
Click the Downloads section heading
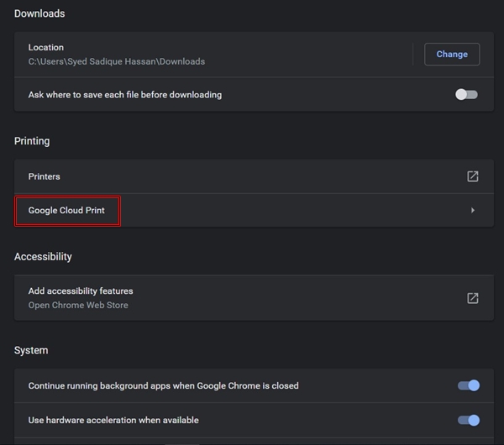(39, 13)
